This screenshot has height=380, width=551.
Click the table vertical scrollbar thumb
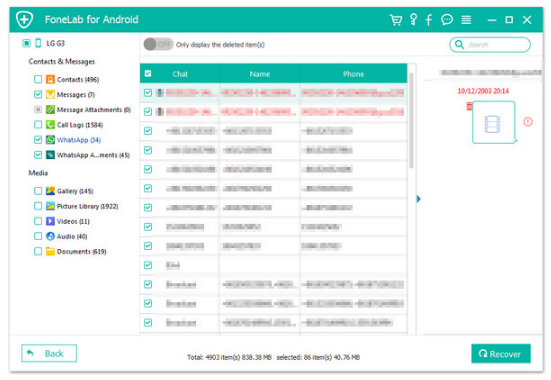pyautogui.click(x=411, y=120)
